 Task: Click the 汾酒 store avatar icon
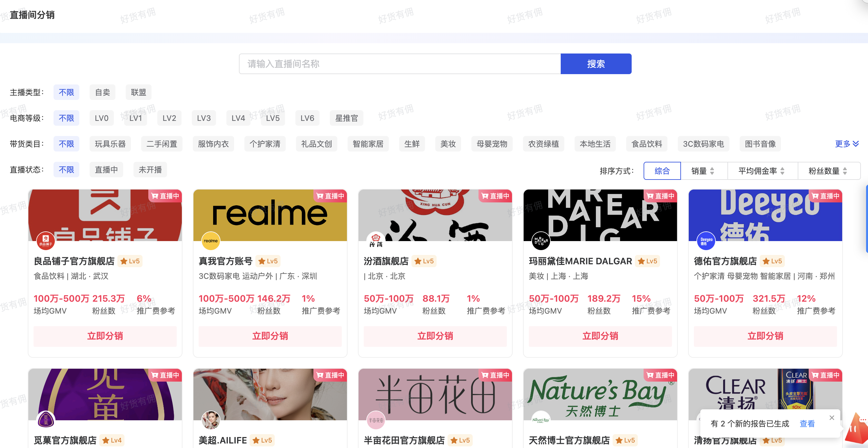pos(376,241)
